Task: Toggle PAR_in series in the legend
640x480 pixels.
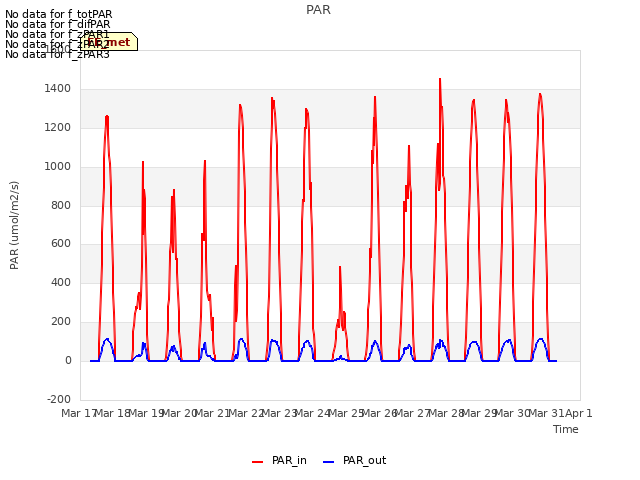Action: click(279, 461)
